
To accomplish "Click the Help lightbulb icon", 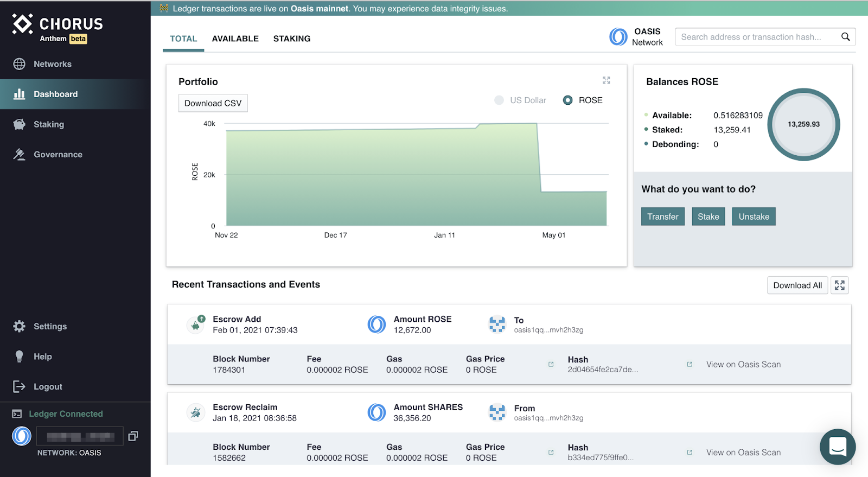I will [20, 357].
